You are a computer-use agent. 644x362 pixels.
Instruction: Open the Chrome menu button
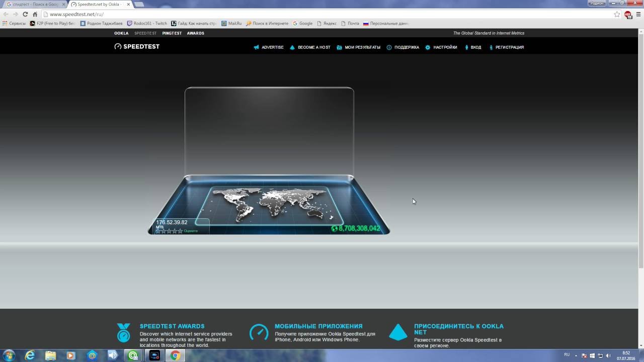tap(638, 14)
